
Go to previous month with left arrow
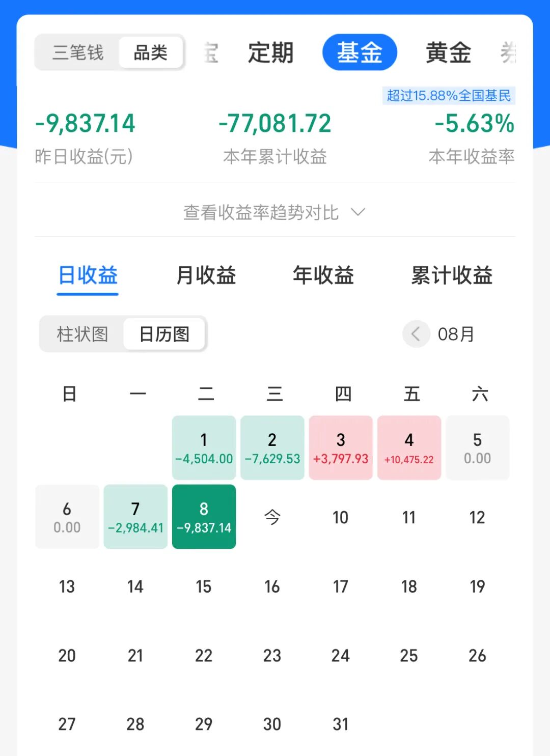pyautogui.click(x=416, y=334)
